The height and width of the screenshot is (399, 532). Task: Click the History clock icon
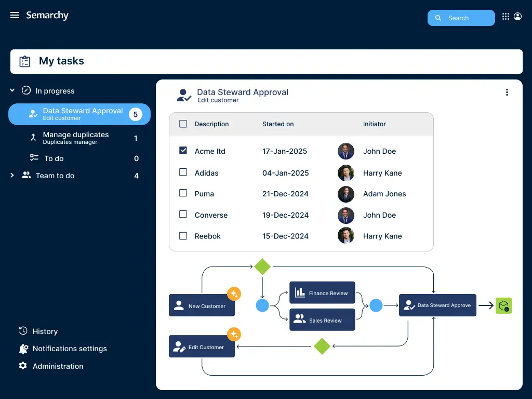(23, 331)
